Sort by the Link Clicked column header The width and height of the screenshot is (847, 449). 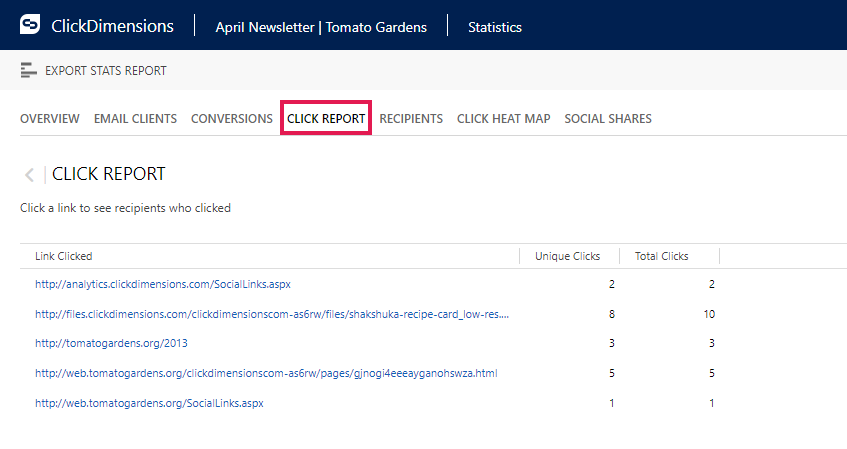[x=64, y=256]
